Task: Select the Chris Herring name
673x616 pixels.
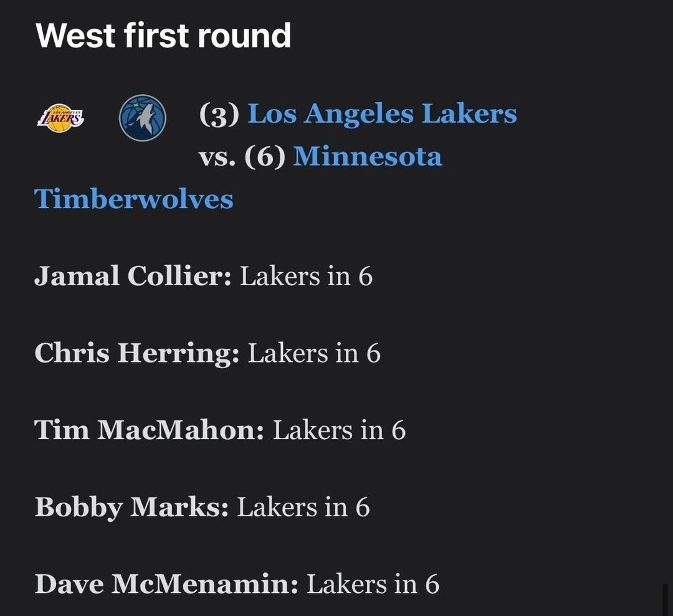Action: (x=136, y=353)
